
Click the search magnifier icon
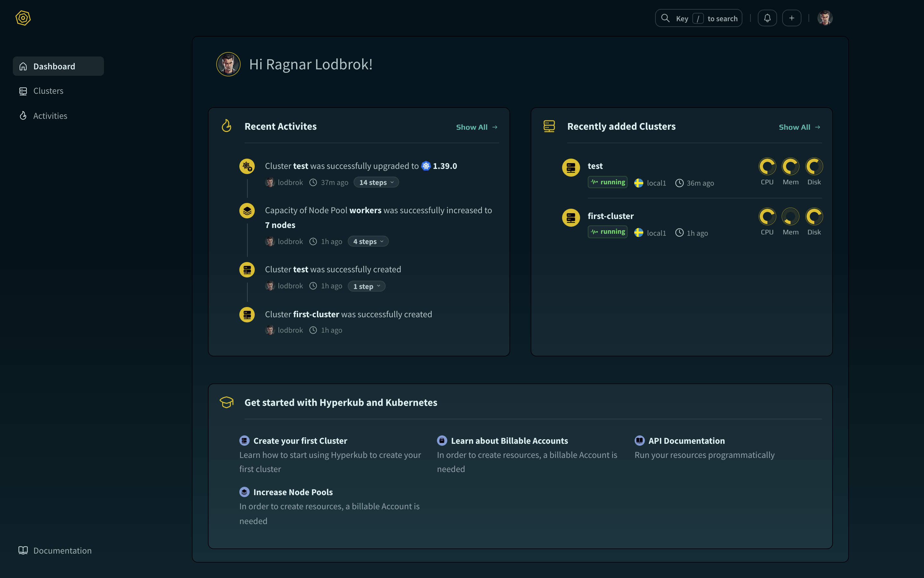click(x=665, y=18)
